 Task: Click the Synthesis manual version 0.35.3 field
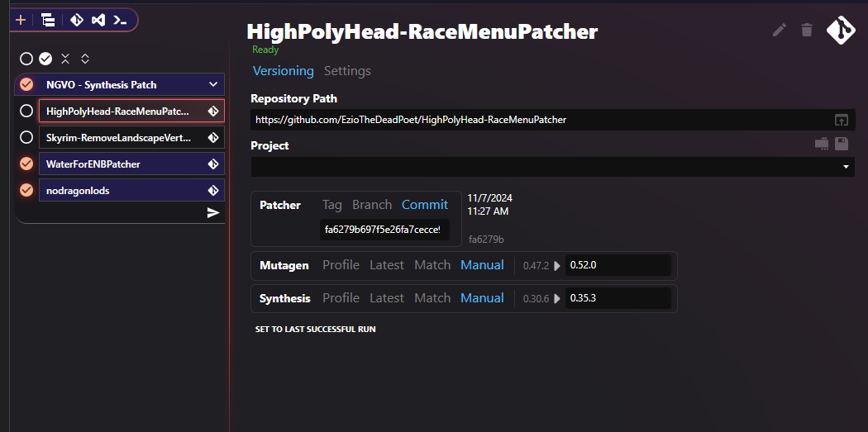point(618,299)
